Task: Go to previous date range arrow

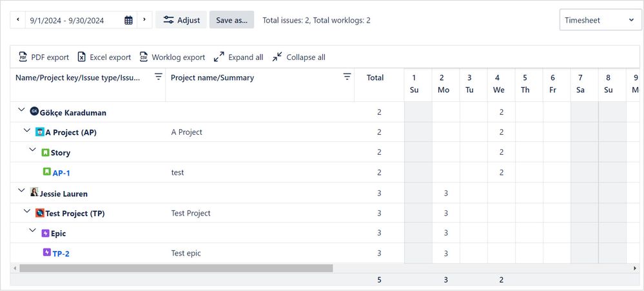Action: click(x=17, y=20)
